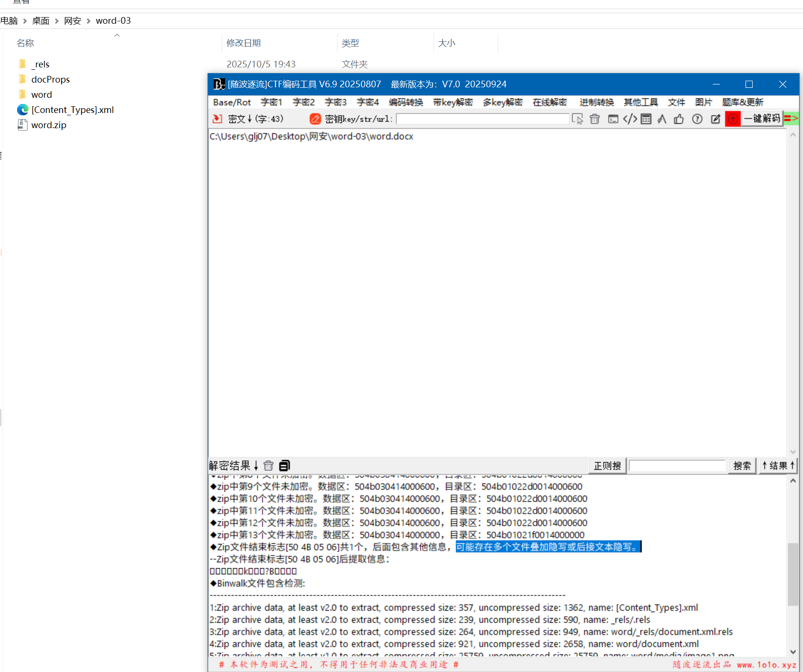This screenshot has height=672, width=803.
Task: Open the Base/Rot menu
Action: pyautogui.click(x=232, y=103)
